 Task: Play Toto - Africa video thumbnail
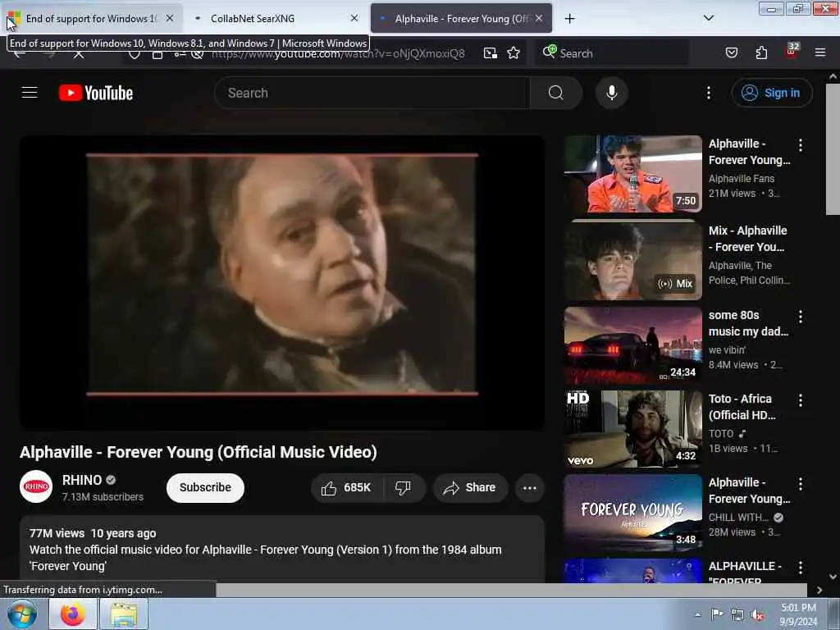click(x=632, y=428)
